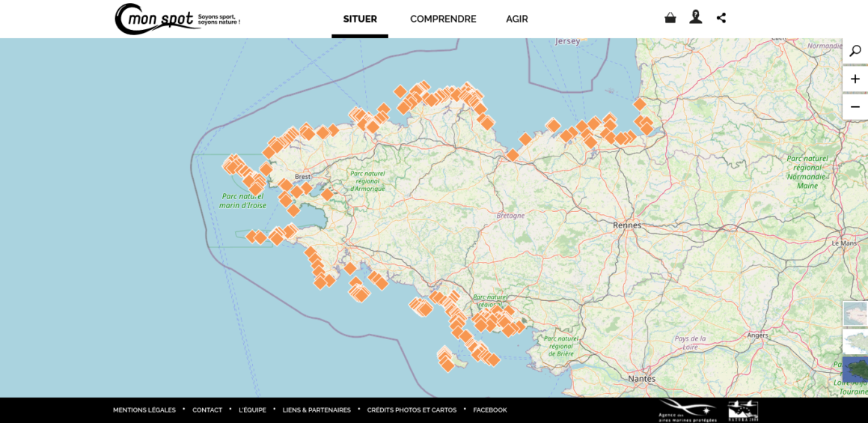Click the Natura 2000 logo
Viewport: 868px width, 423px height.
pyautogui.click(x=742, y=410)
